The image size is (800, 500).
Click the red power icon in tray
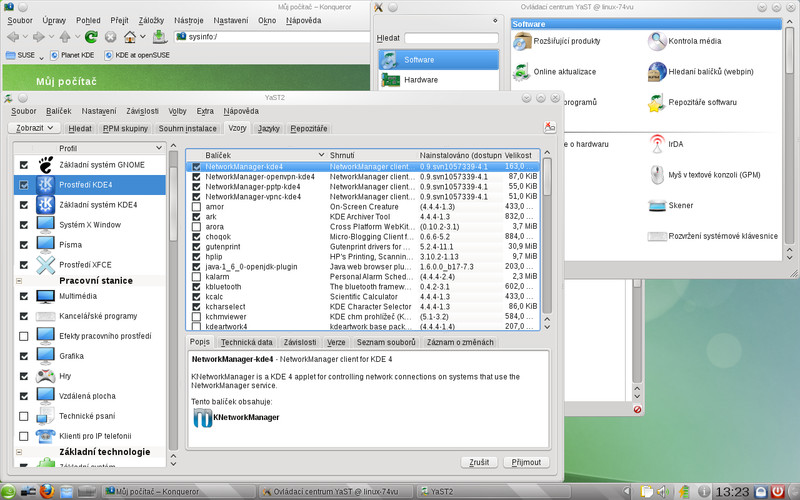[x=778, y=491]
